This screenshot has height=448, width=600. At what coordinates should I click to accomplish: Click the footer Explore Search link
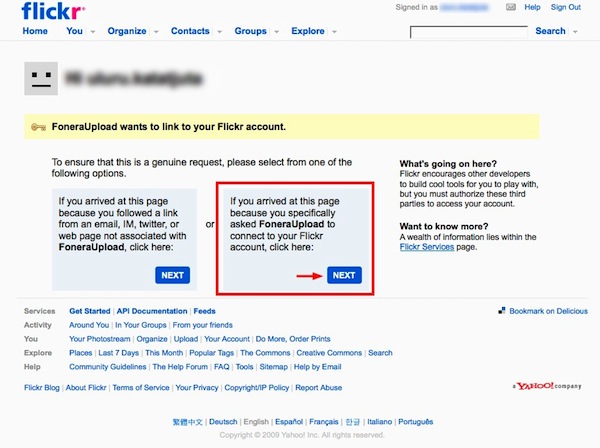coord(380,353)
